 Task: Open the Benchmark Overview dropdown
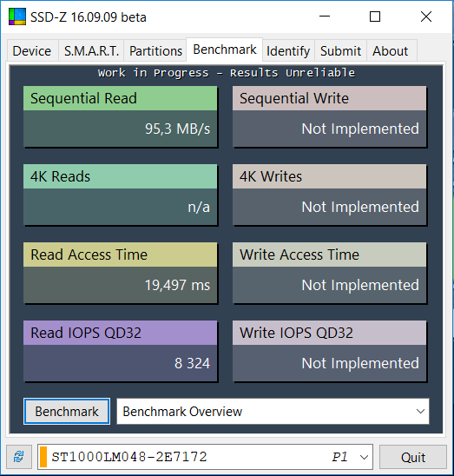pos(273,412)
